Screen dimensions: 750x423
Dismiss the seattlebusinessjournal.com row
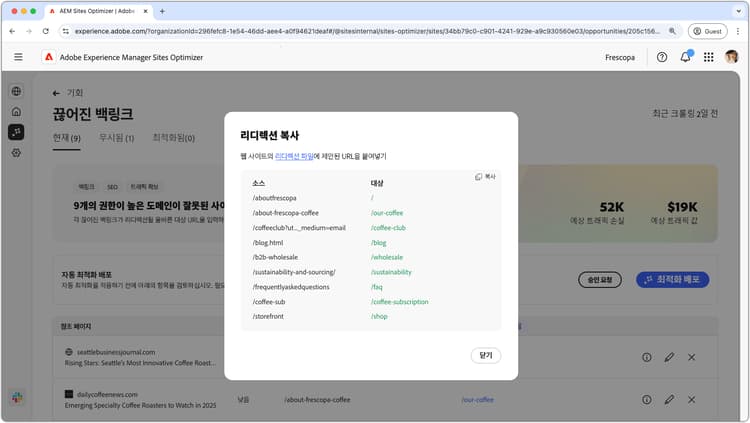692,357
